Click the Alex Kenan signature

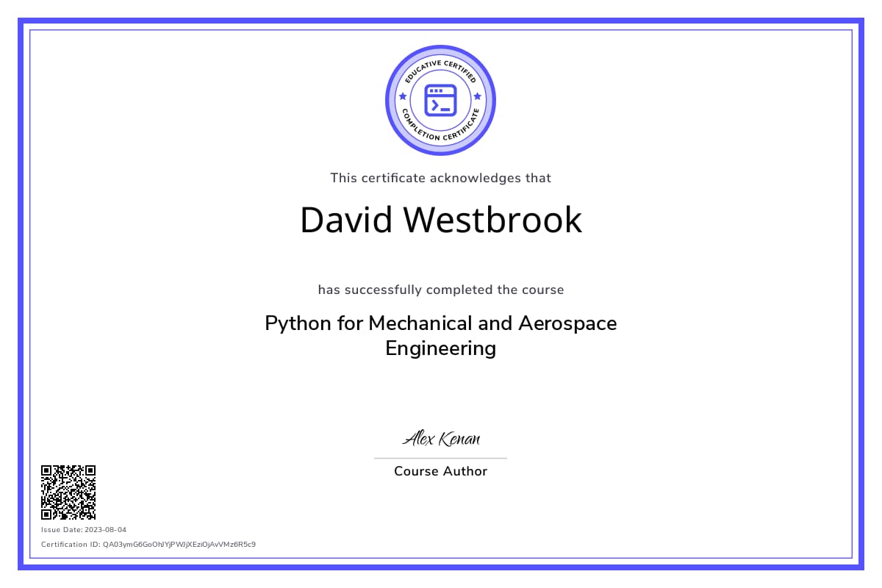[441, 439]
